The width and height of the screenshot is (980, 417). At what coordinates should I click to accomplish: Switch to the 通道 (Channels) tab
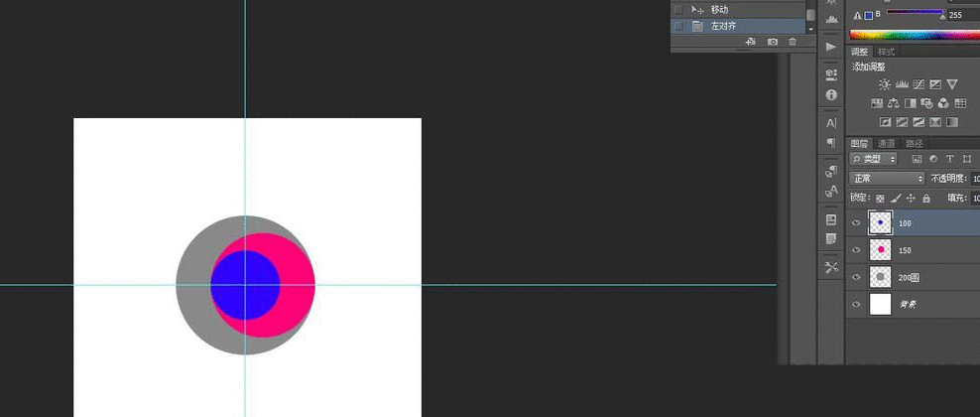pyautogui.click(x=886, y=143)
